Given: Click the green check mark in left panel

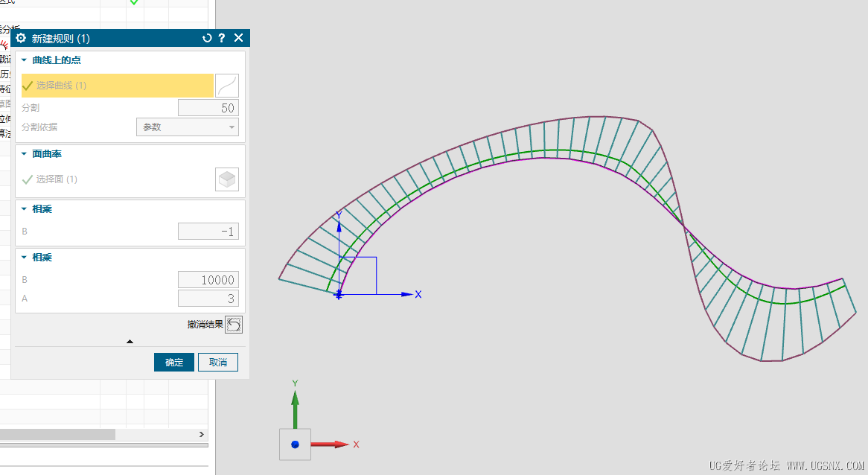Looking at the screenshot, I should pyautogui.click(x=134, y=2).
